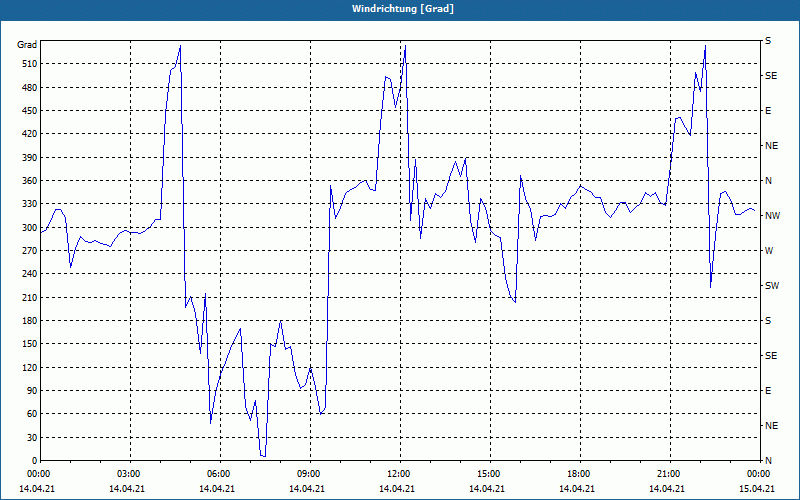
Task: Click the NW compass direction label
Action: pos(772,216)
